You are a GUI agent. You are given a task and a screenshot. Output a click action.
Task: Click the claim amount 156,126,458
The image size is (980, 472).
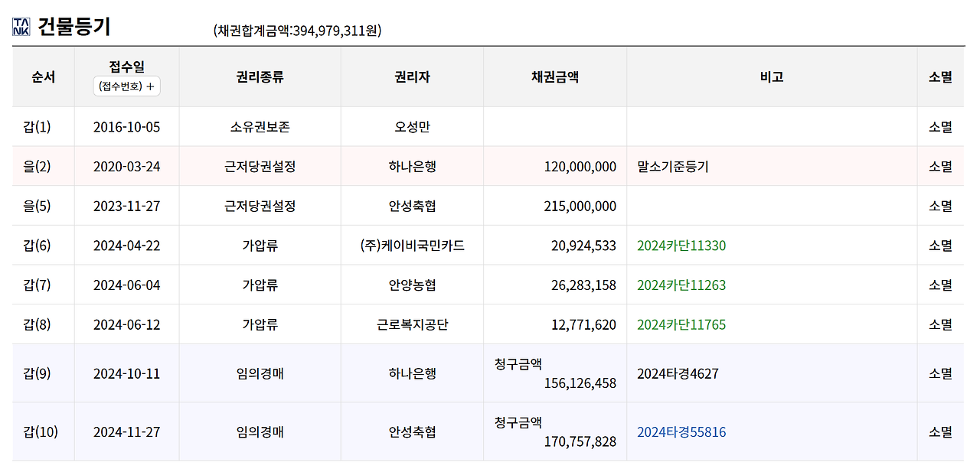click(x=580, y=383)
